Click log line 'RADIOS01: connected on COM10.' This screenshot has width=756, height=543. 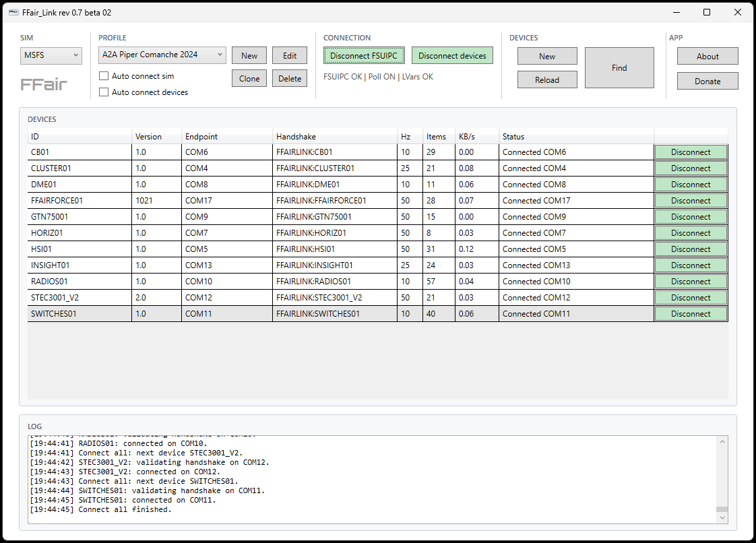point(118,443)
